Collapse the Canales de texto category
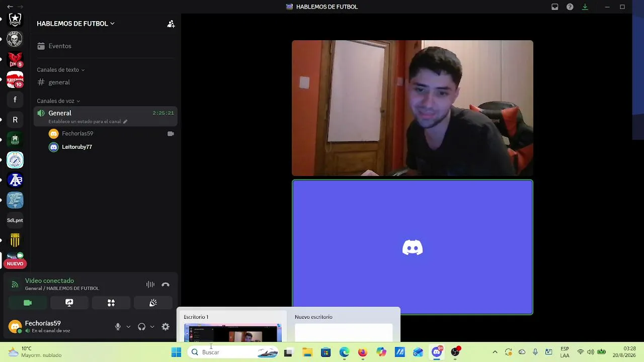Image resolution: width=644 pixels, height=362 pixels. tap(60, 70)
